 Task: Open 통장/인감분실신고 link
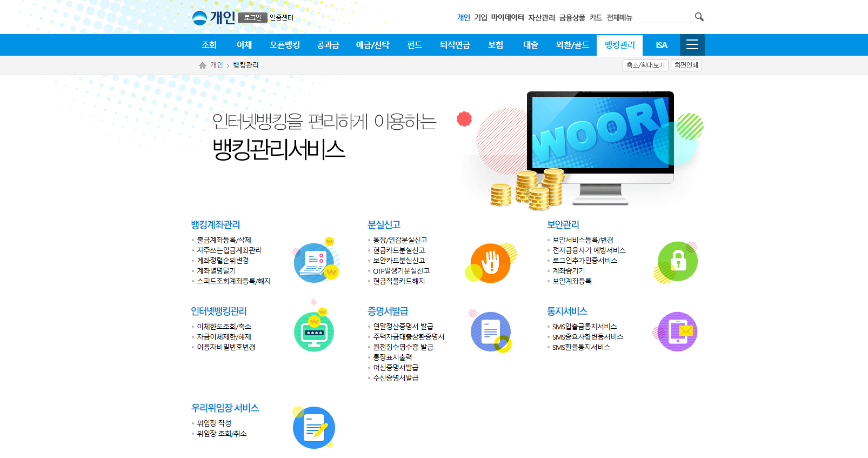pos(400,240)
